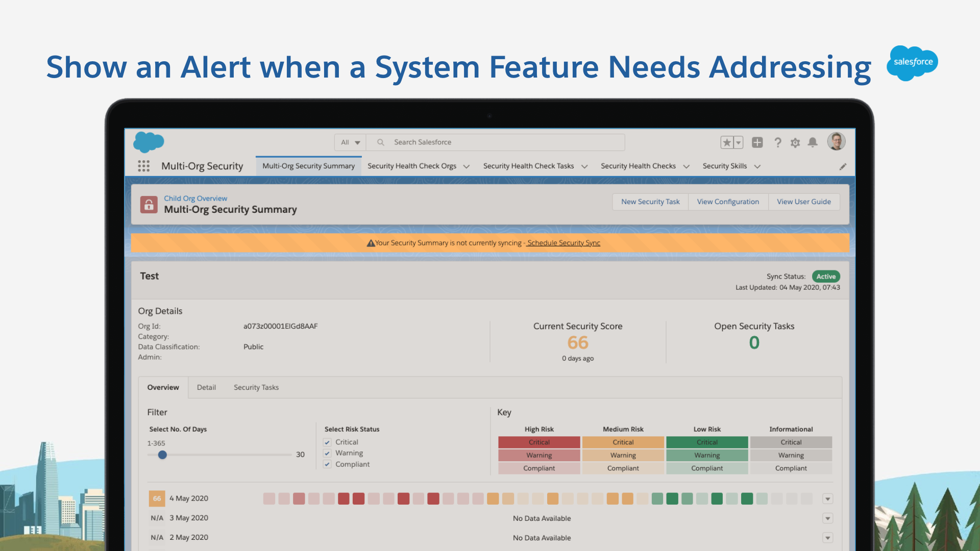Open the App Launcher grid icon
The height and width of the screenshot is (551, 980).
click(x=143, y=166)
